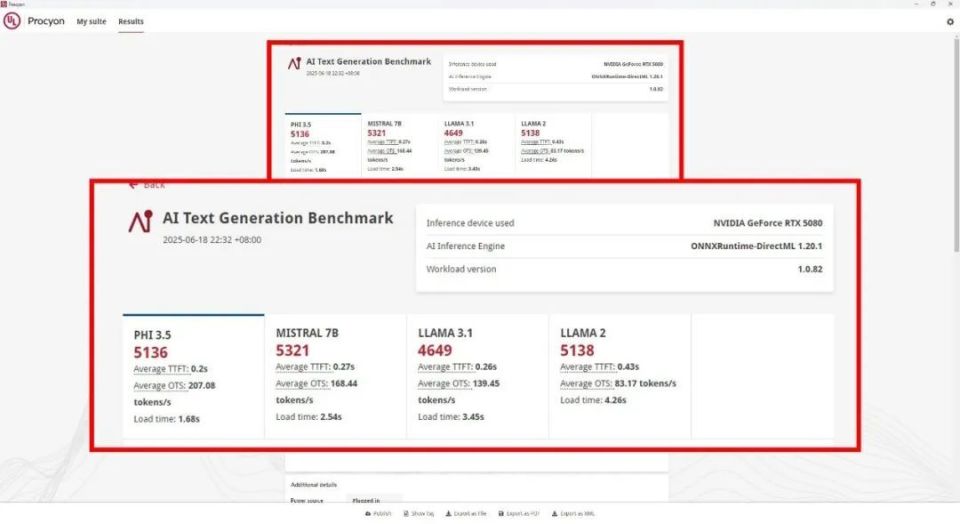Click the Additional details heading
The image size is (960, 524).
313,485
